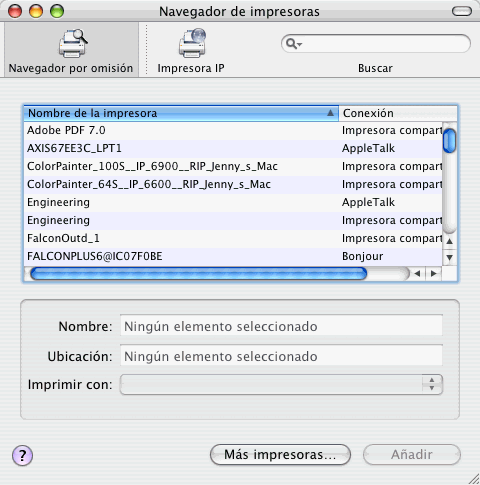The width and height of the screenshot is (480, 485).
Task: Select the Navegador por omisión printer icon
Action: (x=73, y=43)
